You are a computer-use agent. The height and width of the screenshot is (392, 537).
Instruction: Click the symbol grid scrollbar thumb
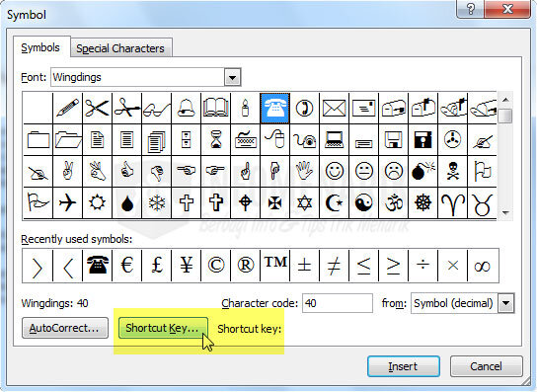pyautogui.click(x=505, y=116)
